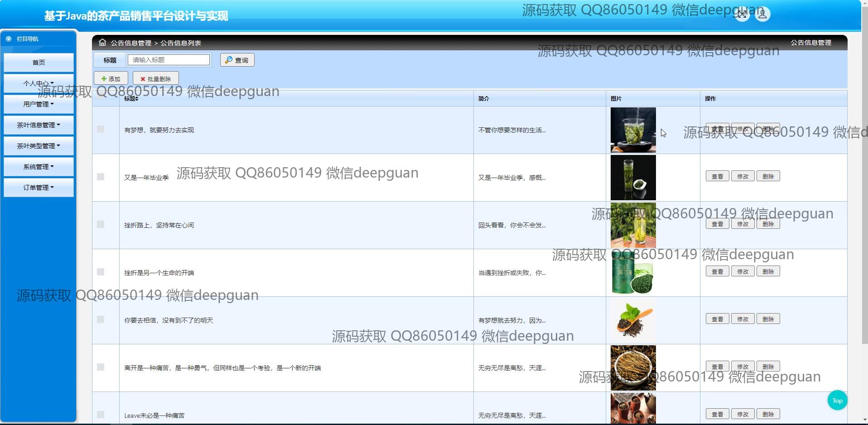This screenshot has width=868, height=425.
Task: Click the green plus 添加 button
Action: (x=111, y=79)
